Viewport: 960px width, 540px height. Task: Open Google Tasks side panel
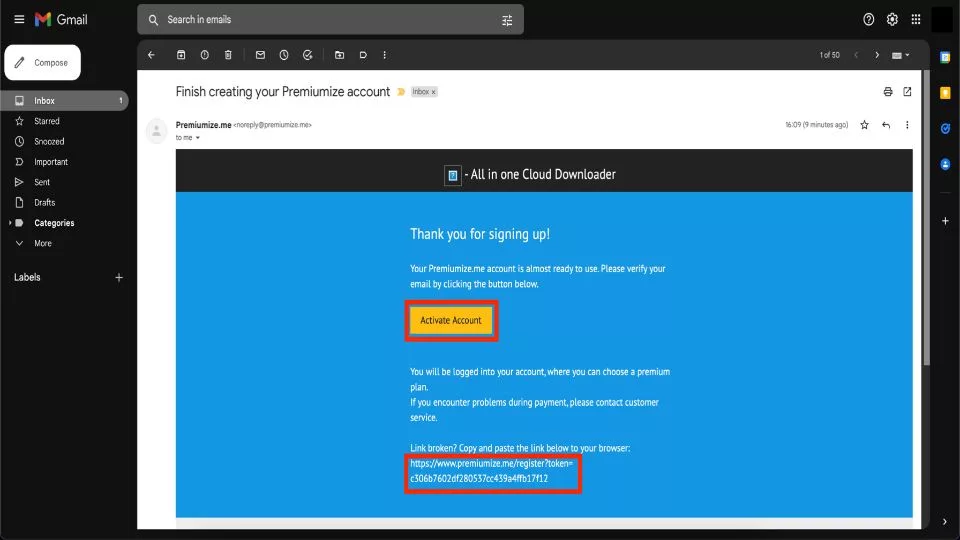945,129
